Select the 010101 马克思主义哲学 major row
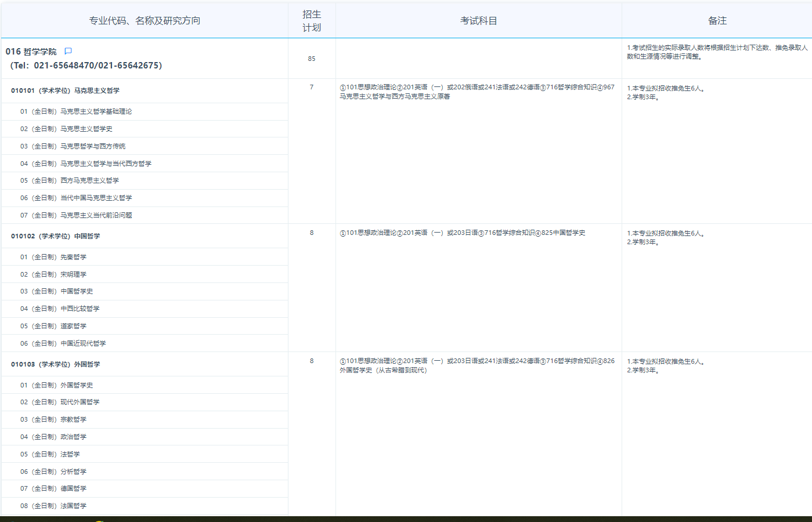The height and width of the screenshot is (522, 812). tap(65, 90)
